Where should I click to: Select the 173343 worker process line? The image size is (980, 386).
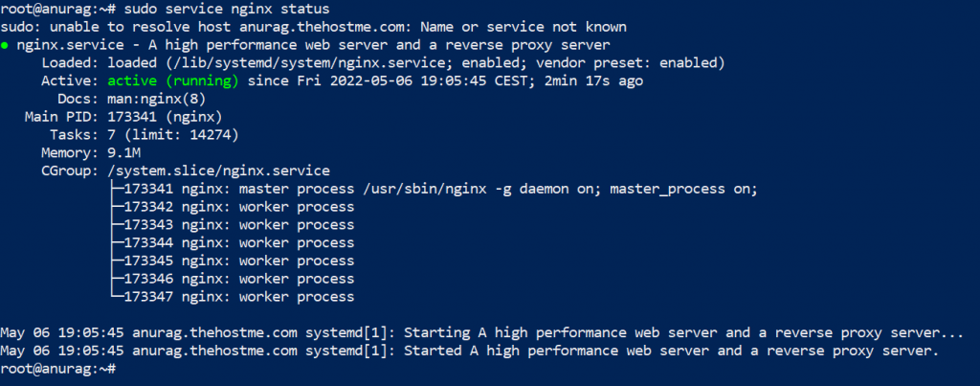coord(239,225)
